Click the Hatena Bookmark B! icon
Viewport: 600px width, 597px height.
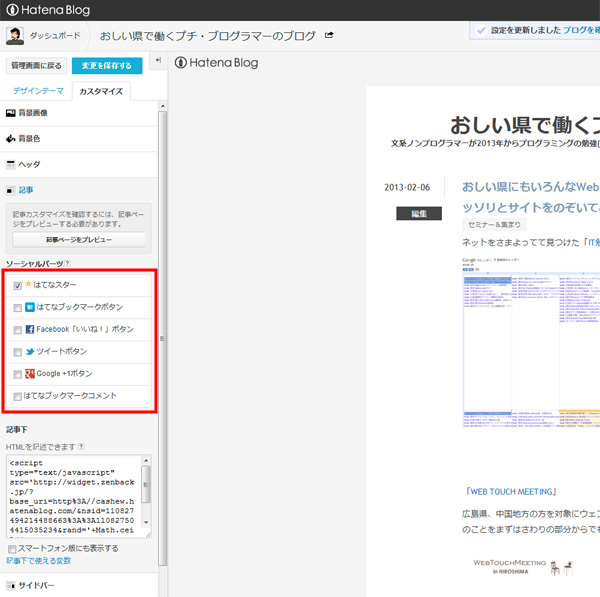click(30, 307)
